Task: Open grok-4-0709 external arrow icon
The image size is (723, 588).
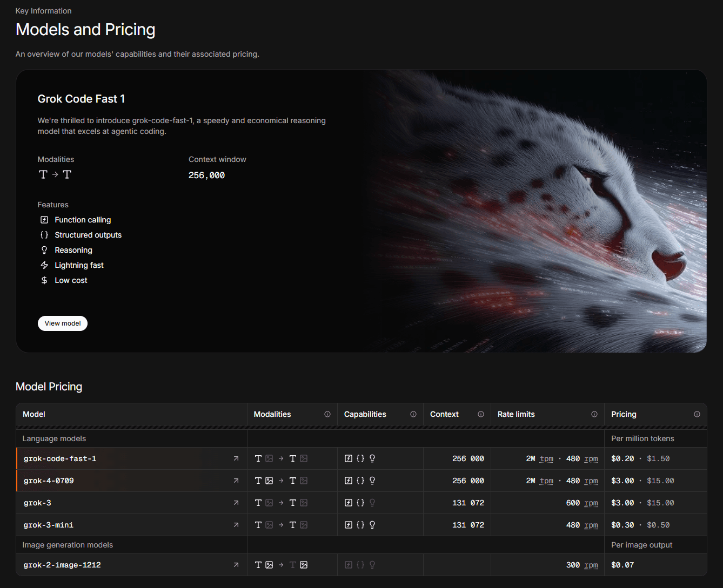Action: [236, 481]
